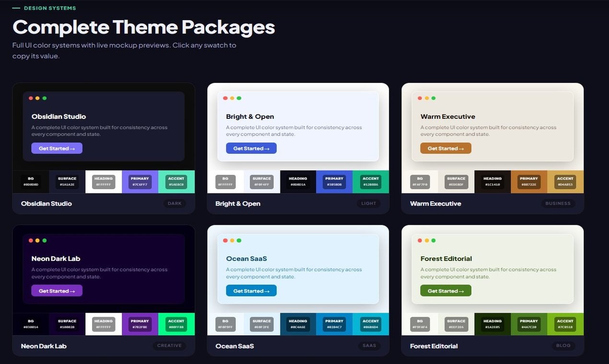Click Get Started in Obsidian Studio mockup
The width and height of the screenshot is (609, 364).
click(57, 148)
